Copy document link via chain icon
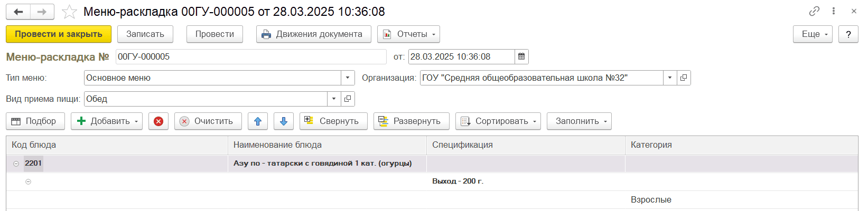The width and height of the screenshot is (868, 211). 814,11
